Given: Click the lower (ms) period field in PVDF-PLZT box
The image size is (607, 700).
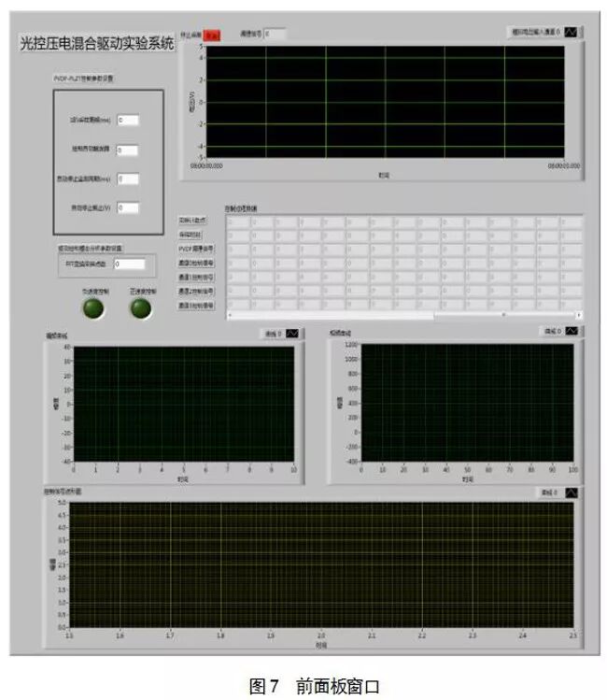Looking at the screenshot, I should pyautogui.click(x=129, y=179).
